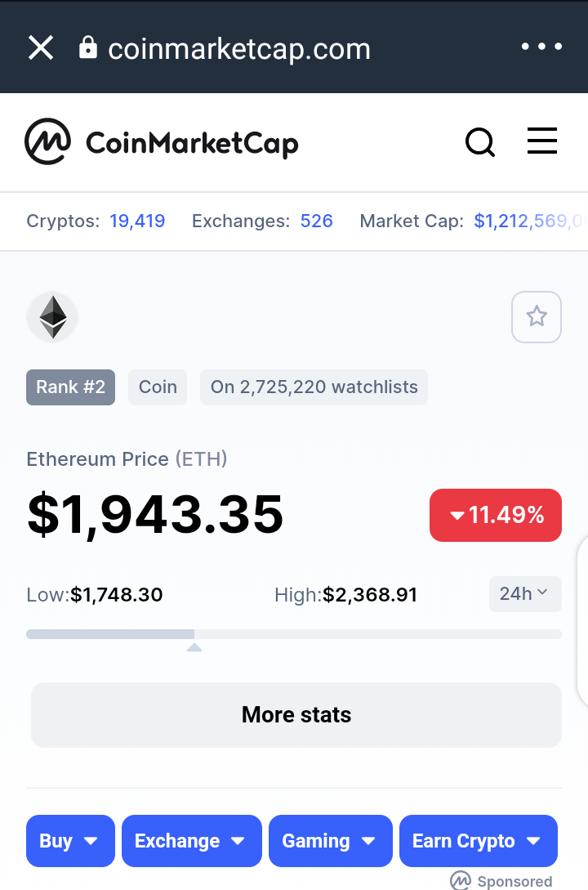This screenshot has height=890, width=588.
Task: Expand the Earn Crypto dropdown
Action: click(x=479, y=841)
